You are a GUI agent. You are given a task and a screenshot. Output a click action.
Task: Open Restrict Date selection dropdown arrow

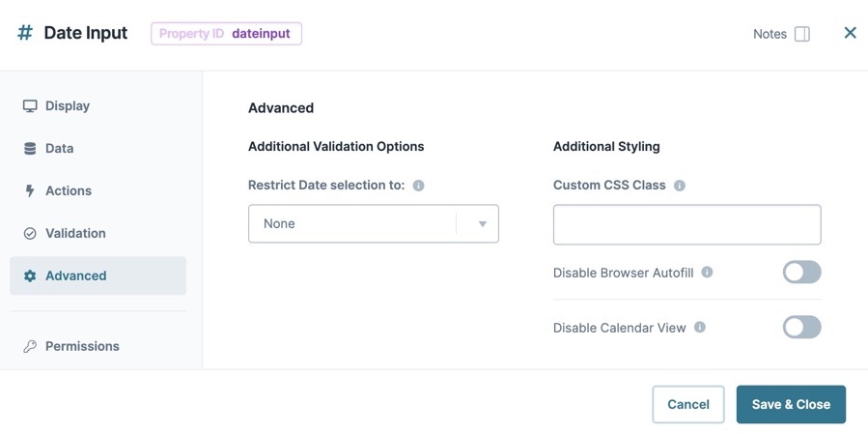(x=482, y=224)
